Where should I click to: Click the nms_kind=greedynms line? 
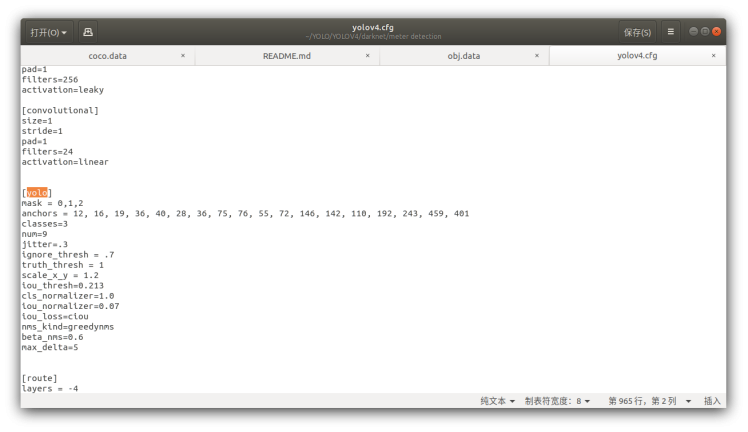[x=68, y=327]
